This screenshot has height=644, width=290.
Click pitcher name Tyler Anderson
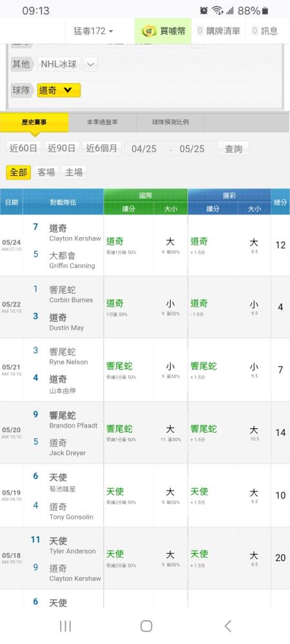[72, 551]
